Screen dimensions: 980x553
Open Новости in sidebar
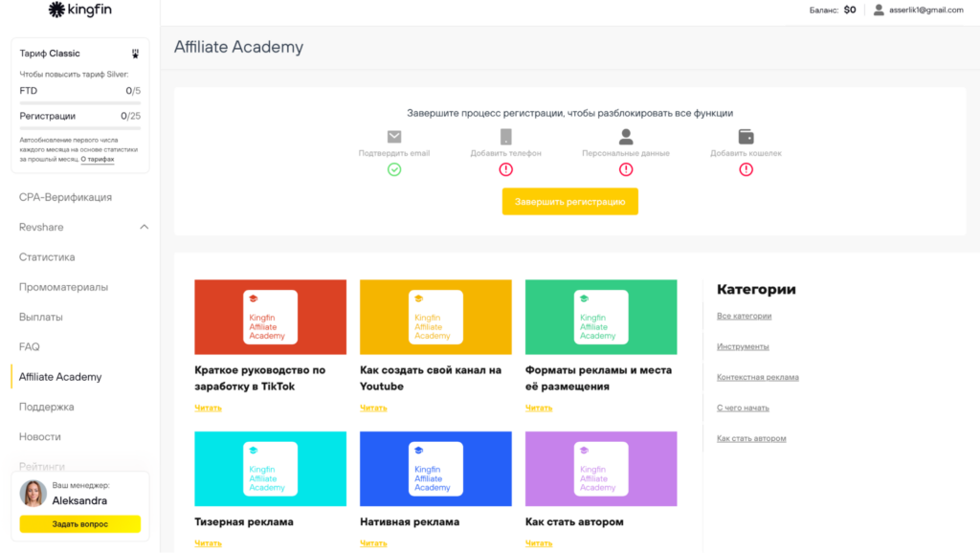(39, 437)
